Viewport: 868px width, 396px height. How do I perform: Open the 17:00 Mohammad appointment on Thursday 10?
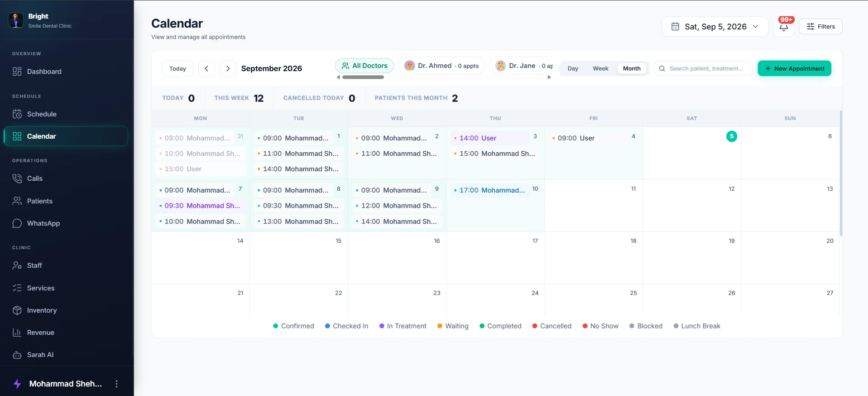coord(490,190)
